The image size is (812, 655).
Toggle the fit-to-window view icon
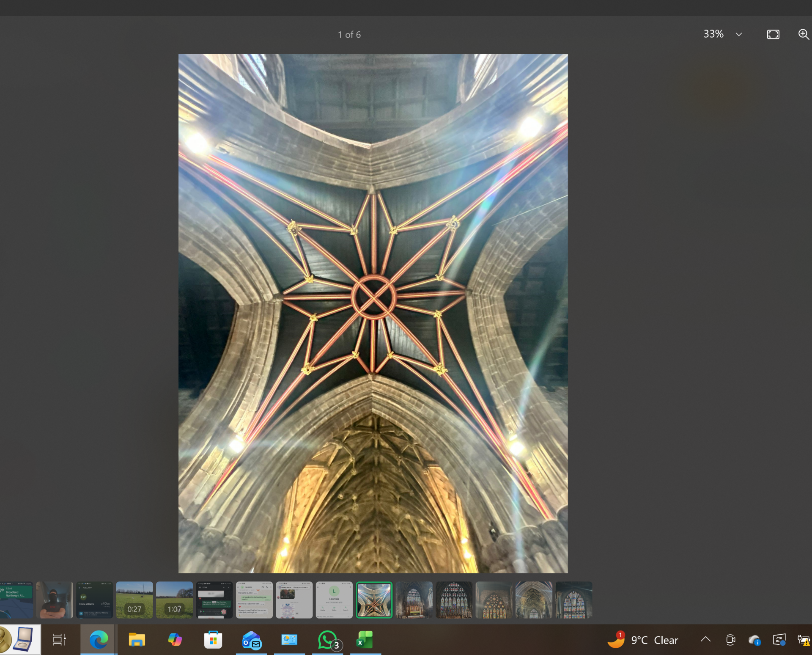click(773, 34)
